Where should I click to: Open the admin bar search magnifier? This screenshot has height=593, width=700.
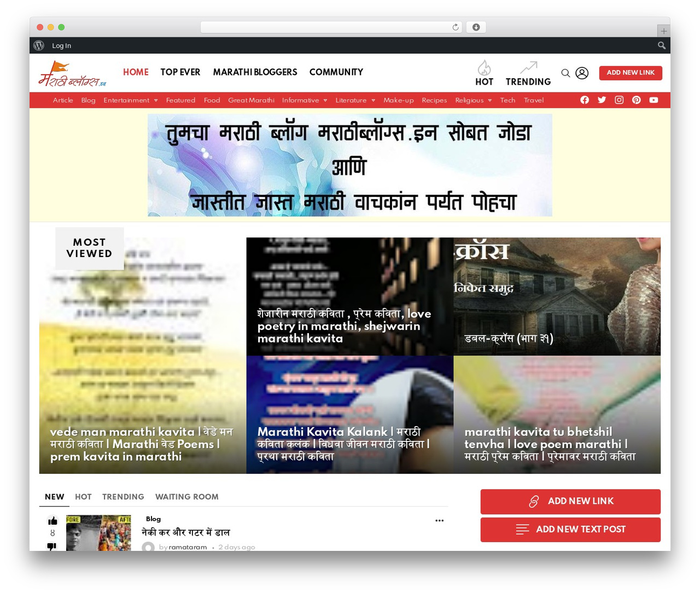point(662,45)
